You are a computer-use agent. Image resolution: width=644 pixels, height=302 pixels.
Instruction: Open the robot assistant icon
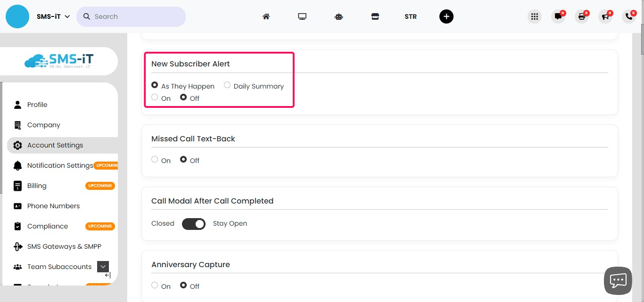[339, 16]
